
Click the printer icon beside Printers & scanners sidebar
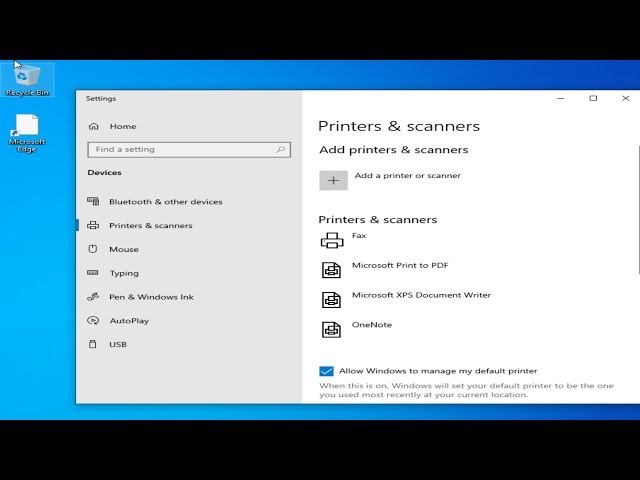click(x=93, y=225)
